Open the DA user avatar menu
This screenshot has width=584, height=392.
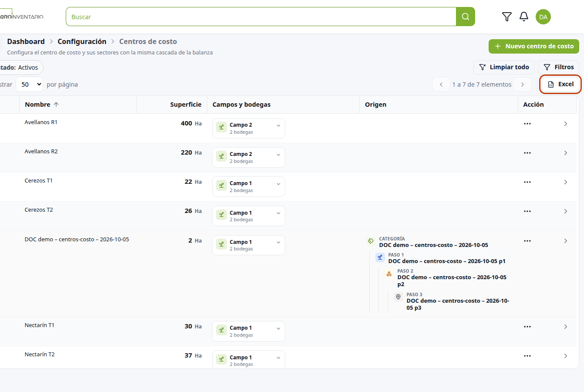pos(543,17)
